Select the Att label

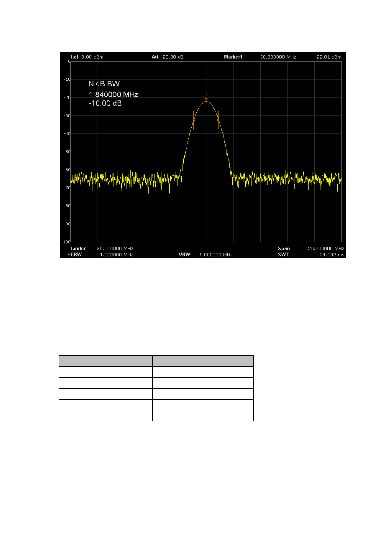(155, 57)
